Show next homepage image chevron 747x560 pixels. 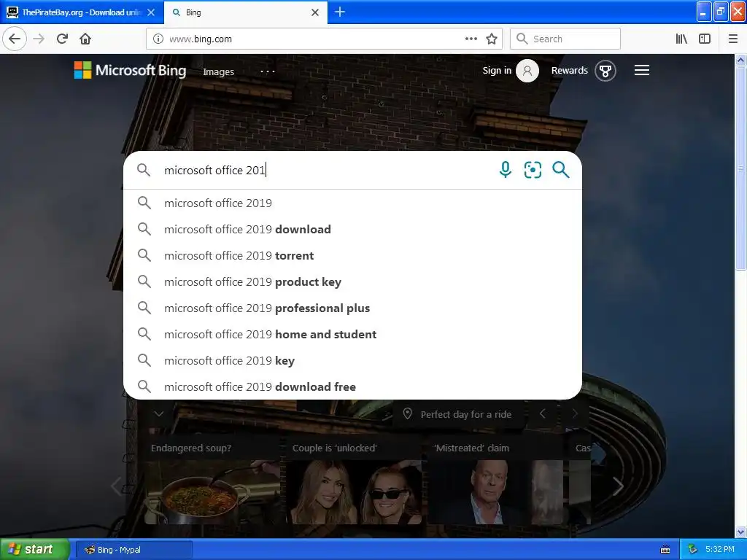pos(575,414)
